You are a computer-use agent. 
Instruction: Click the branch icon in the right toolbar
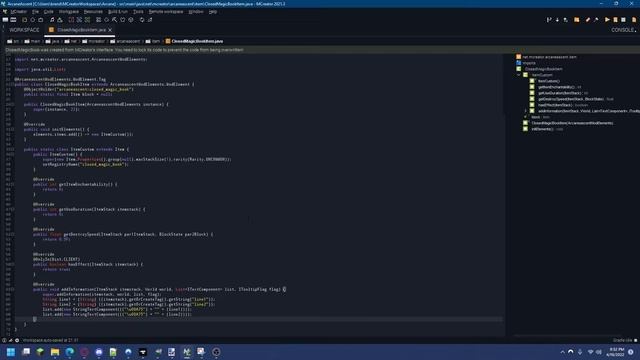549,20
